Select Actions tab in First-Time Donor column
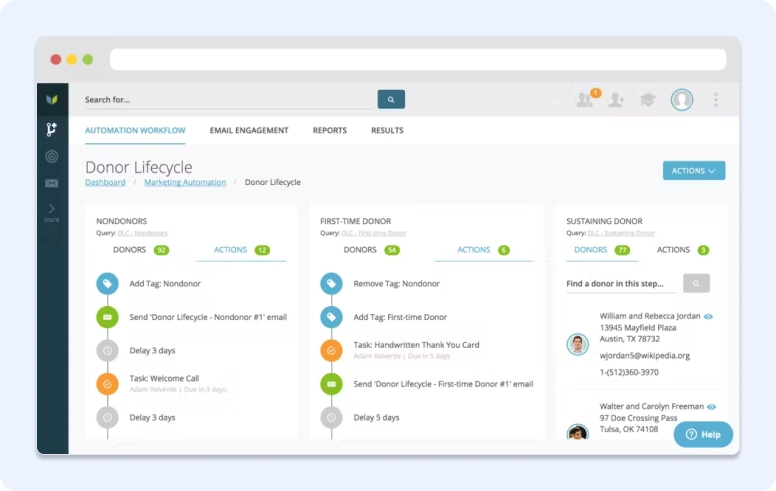Viewport: 776px width, 491px height. click(x=484, y=250)
